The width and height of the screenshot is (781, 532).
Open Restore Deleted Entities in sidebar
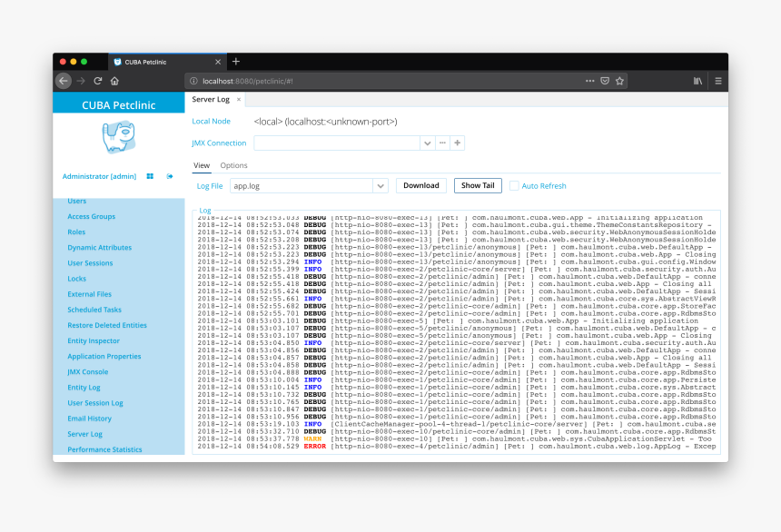pyautogui.click(x=107, y=325)
